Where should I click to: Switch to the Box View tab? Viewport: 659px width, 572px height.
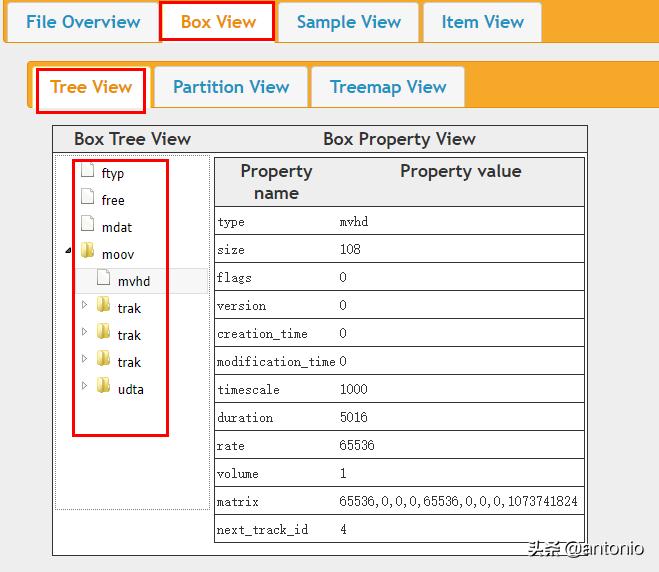(218, 22)
